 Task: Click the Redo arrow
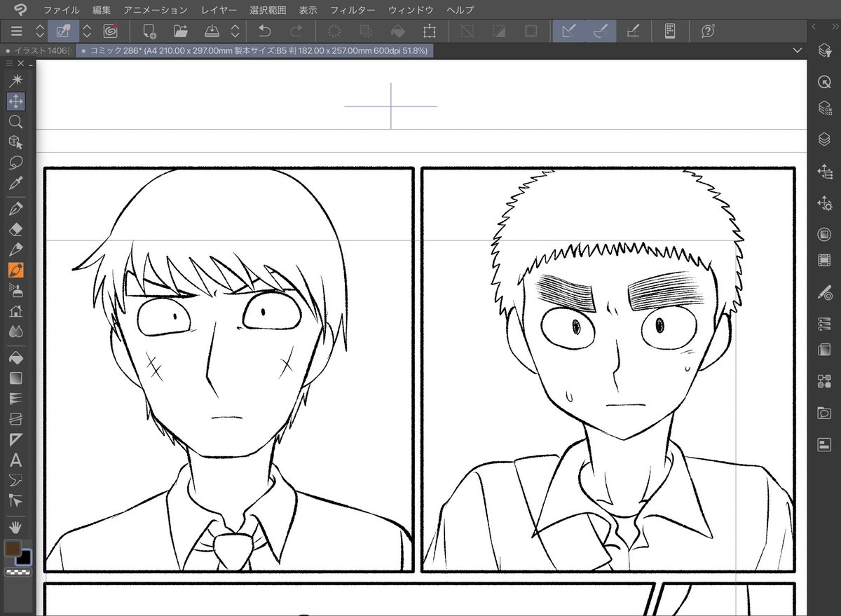tap(296, 31)
